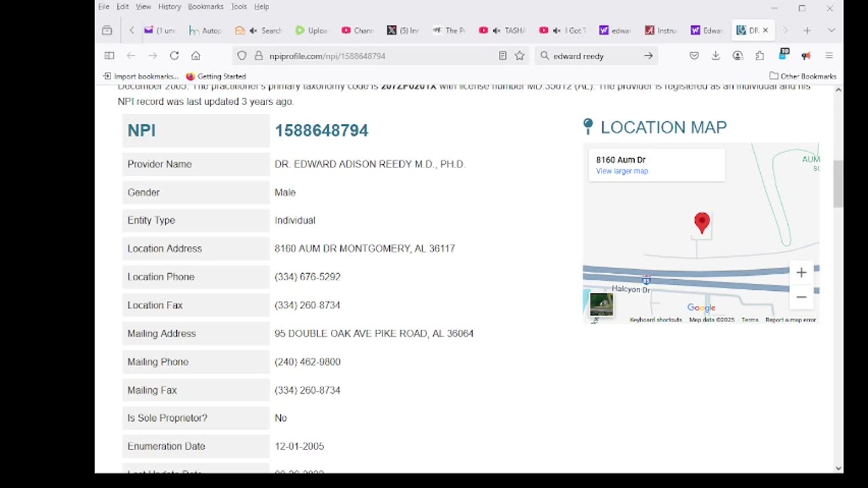The width and height of the screenshot is (868, 488).
Task: Open the Downloads panel
Action: point(715,56)
